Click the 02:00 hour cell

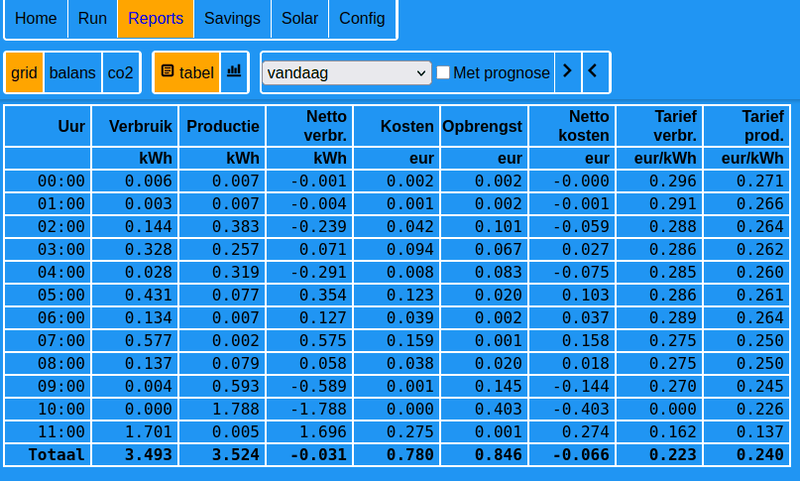(48, 226)
